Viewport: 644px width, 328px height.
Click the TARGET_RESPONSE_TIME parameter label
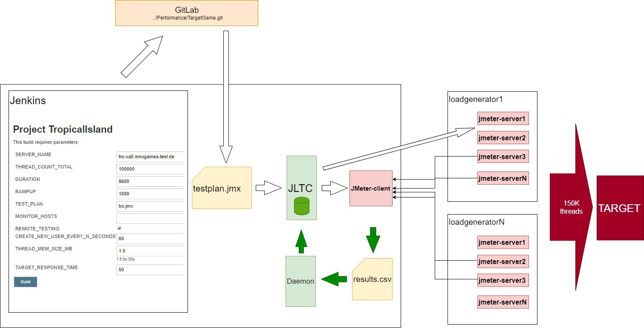point(46,267)
